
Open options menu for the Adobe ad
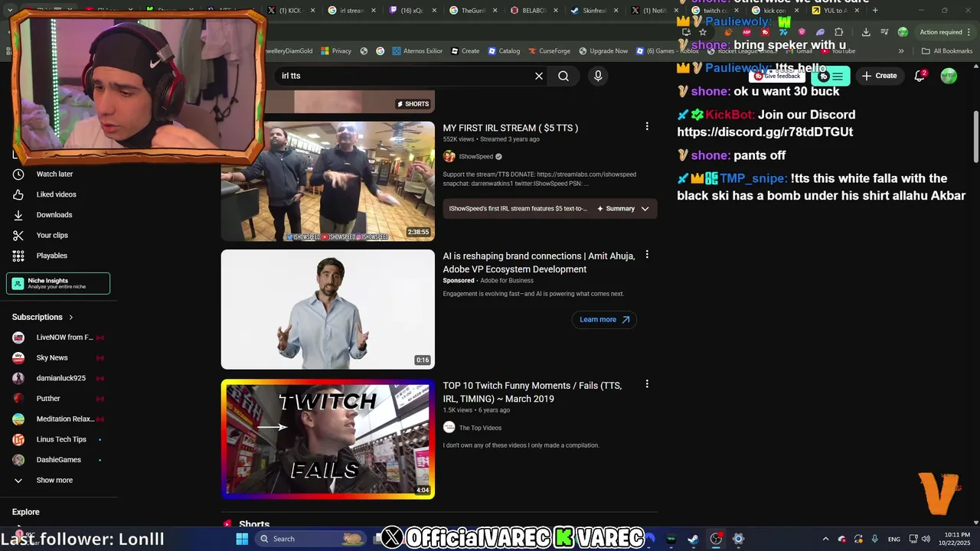[647, 255]
